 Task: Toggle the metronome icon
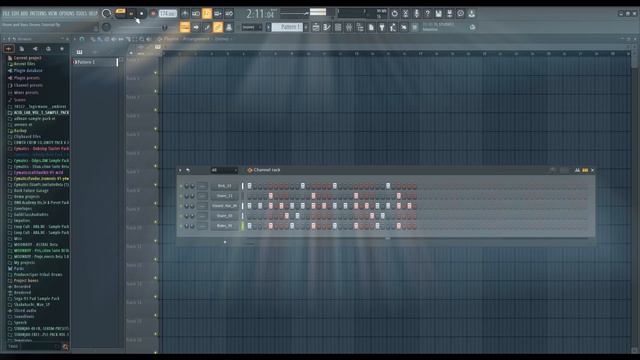click(x=185, y=13)
